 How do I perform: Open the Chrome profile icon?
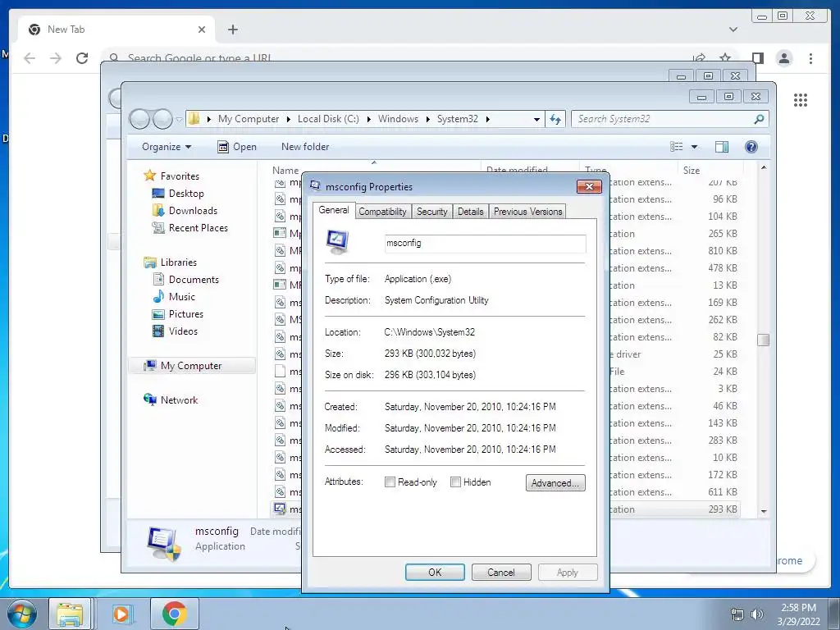(x=784, y=58)
